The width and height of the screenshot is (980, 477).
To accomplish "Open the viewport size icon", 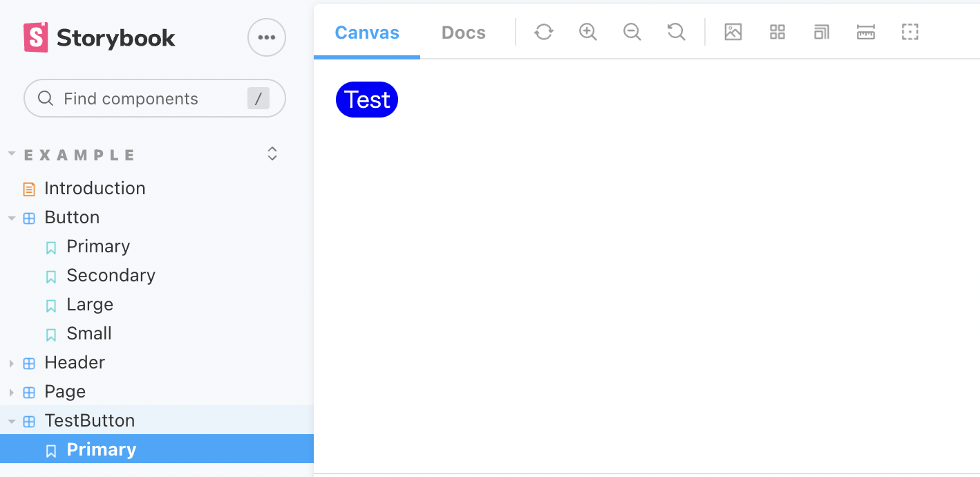I will 822,32.
